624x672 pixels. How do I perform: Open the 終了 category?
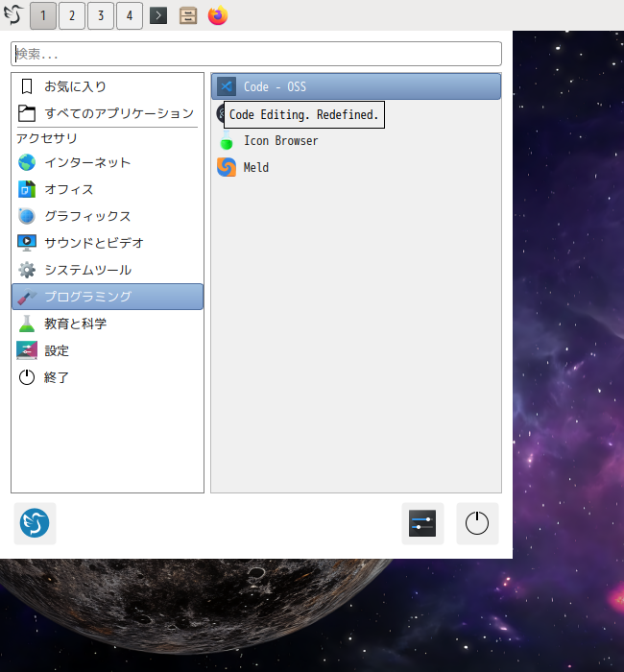[x=108, y=377]
